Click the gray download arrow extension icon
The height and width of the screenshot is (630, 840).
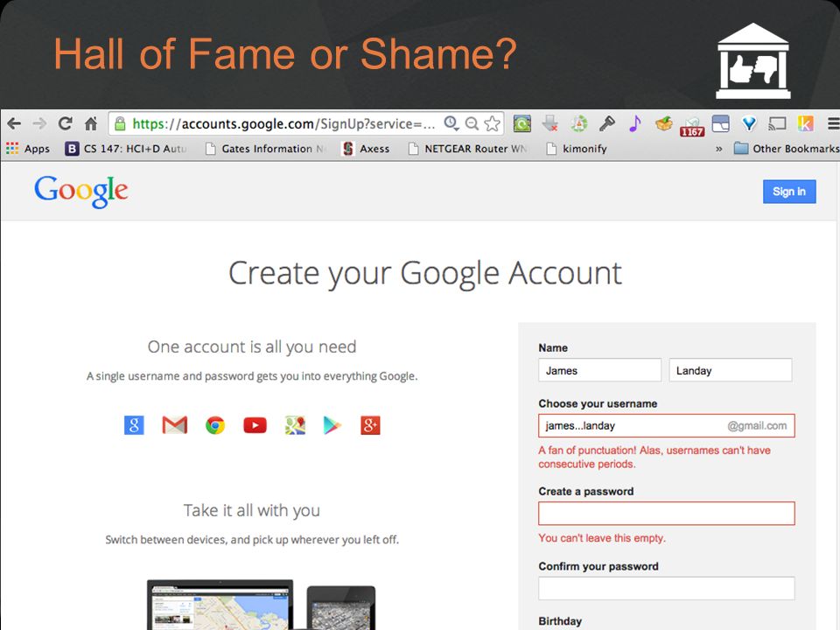(x=549, y=123)
